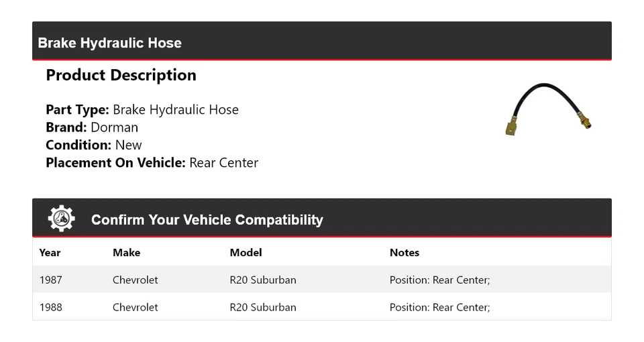The width and height of the screenshot is (644, 342).
Task: Click the Year column header
Action: click(50, 253)
